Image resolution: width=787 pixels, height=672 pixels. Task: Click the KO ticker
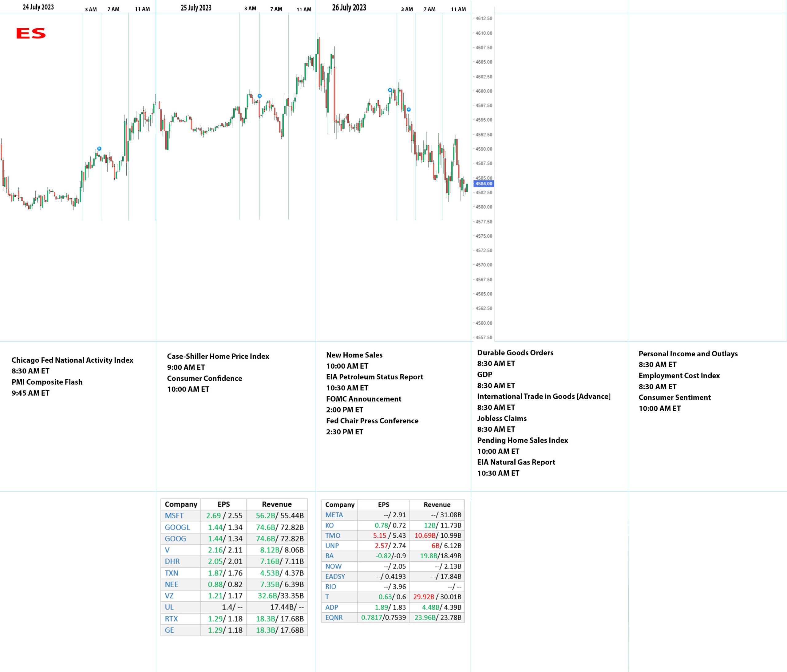(x=329, y=525)
